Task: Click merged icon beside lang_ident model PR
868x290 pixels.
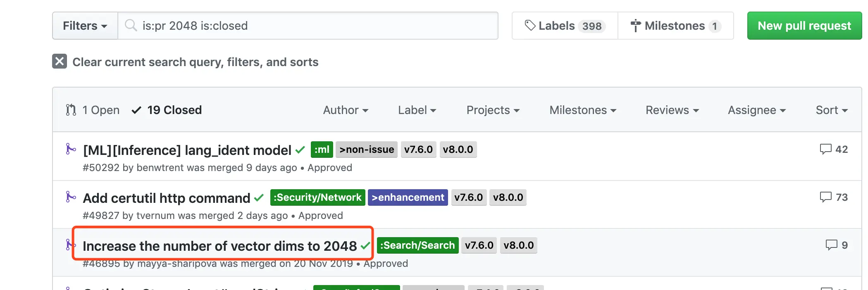Action: [x=71, y=149]
